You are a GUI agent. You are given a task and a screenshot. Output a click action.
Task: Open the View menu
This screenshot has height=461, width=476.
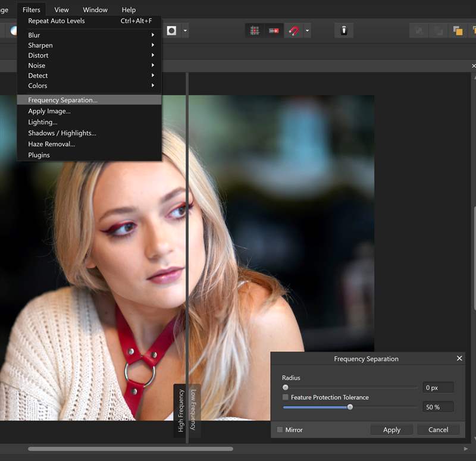point(61,10)
